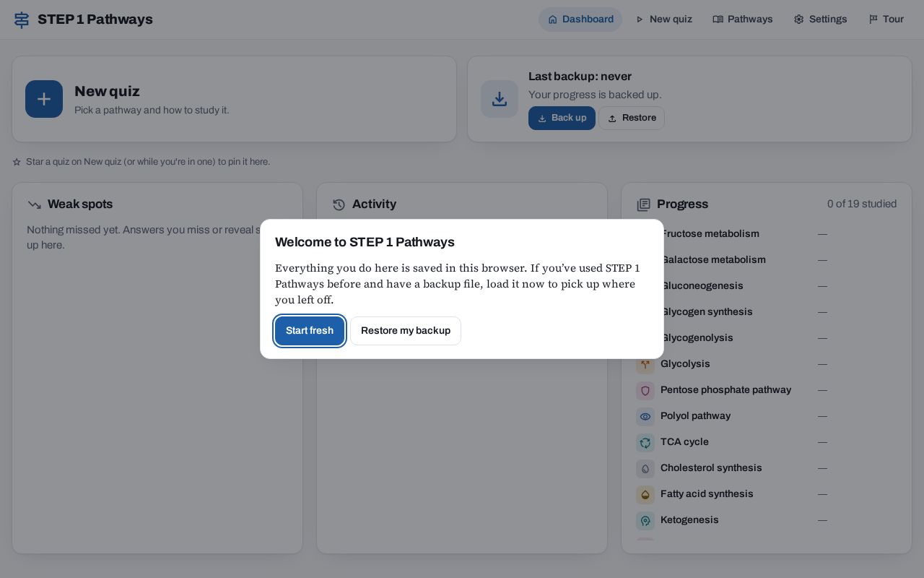924x578 pixels.
Task: Click the 'Last backup: never' text
Action: (580, 77)
